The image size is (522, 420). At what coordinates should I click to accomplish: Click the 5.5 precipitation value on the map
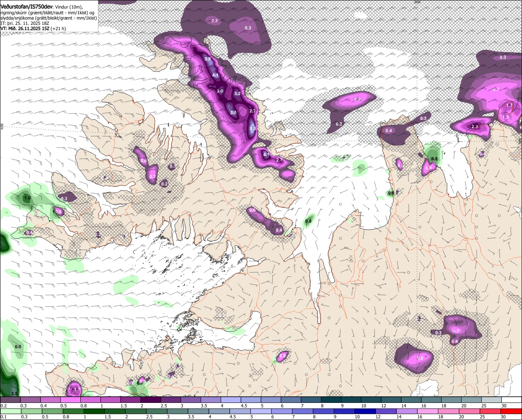252,129
